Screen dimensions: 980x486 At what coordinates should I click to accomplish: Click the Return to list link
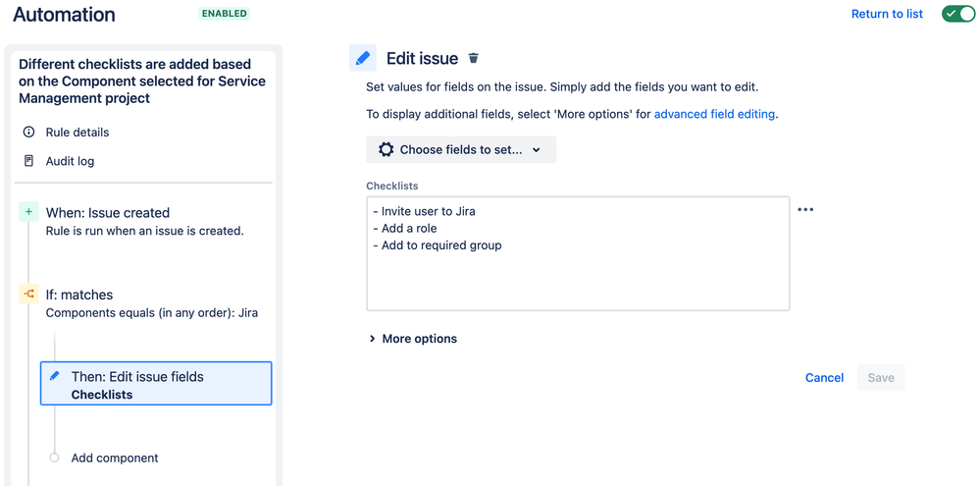tap(887, 14)
